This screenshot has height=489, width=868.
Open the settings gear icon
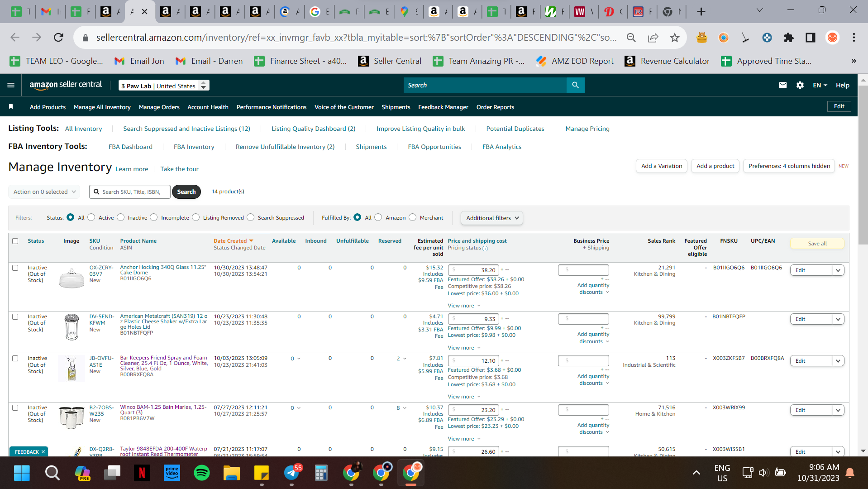tap(800, 85)
